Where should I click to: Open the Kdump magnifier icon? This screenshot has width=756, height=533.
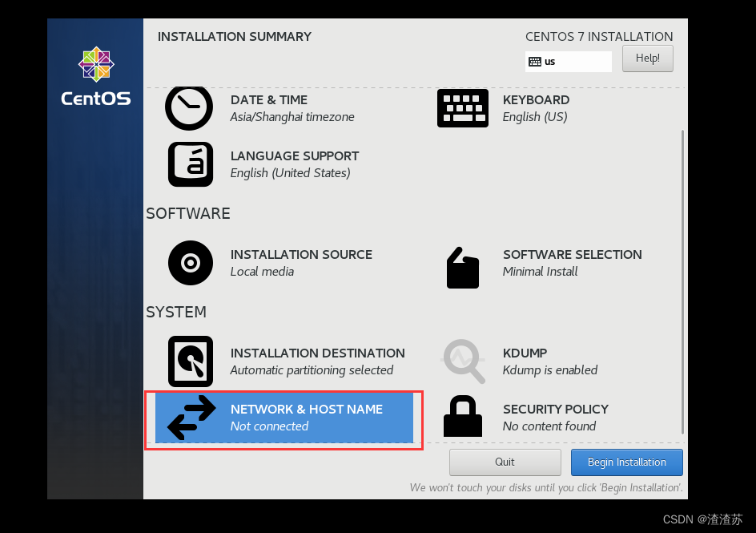tap(462, 361)
